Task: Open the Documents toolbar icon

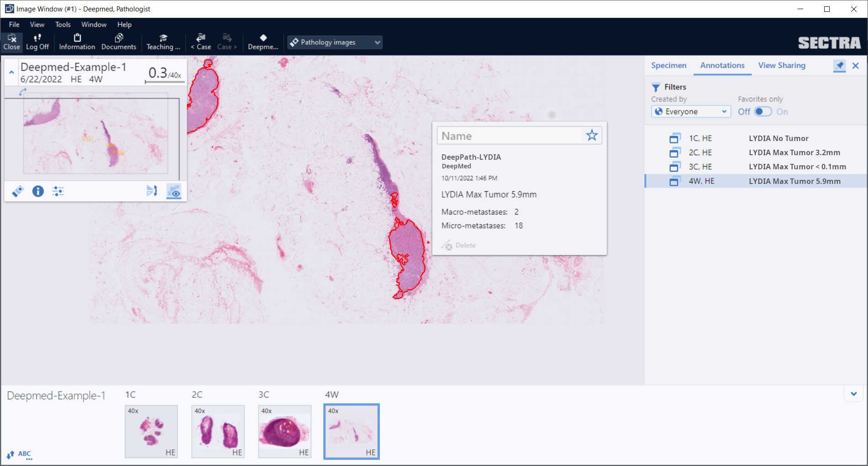Action: click(x=119, y=42)
